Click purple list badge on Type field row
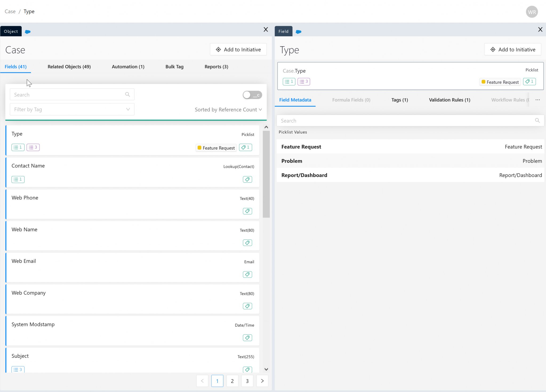Screen dimensions: 546x392 33,147
